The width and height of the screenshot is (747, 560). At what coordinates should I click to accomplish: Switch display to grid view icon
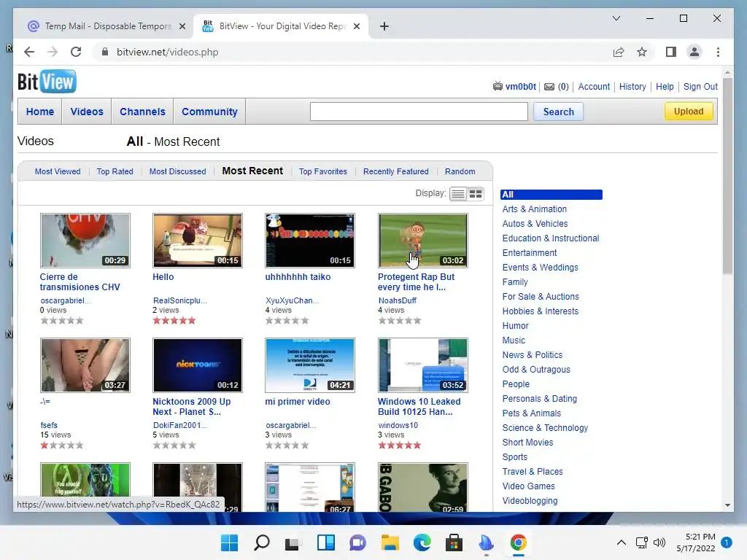pos(476,194)
